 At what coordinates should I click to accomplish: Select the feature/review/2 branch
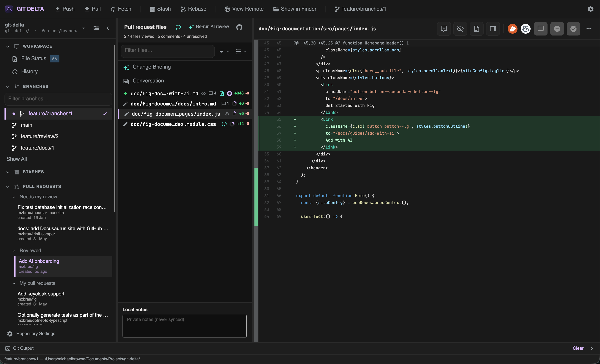pos(58,136)
